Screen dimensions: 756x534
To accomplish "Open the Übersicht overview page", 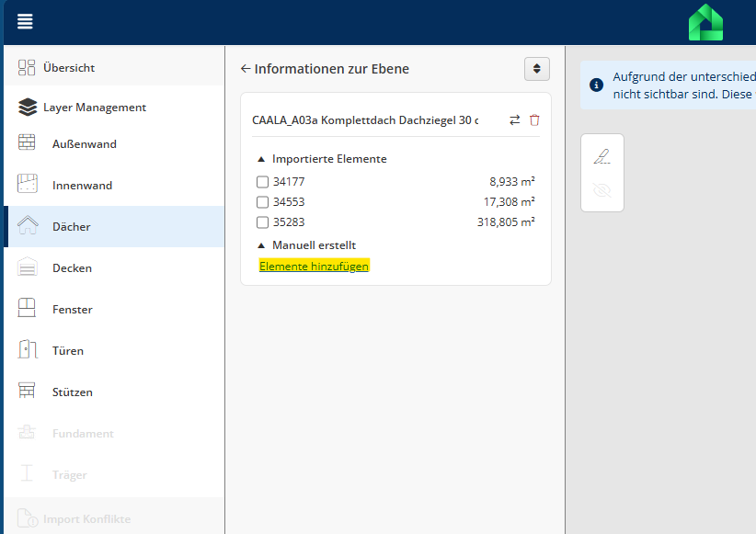I will [114, 67].
